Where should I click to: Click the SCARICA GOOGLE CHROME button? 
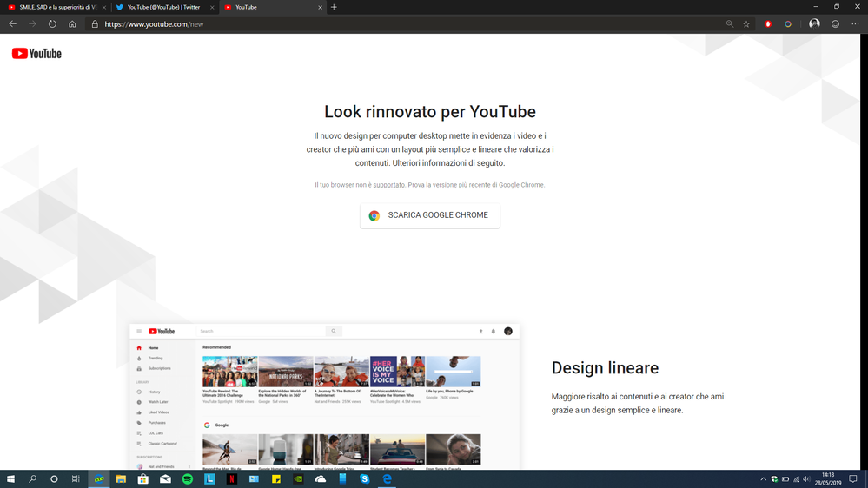click(429, 215)
